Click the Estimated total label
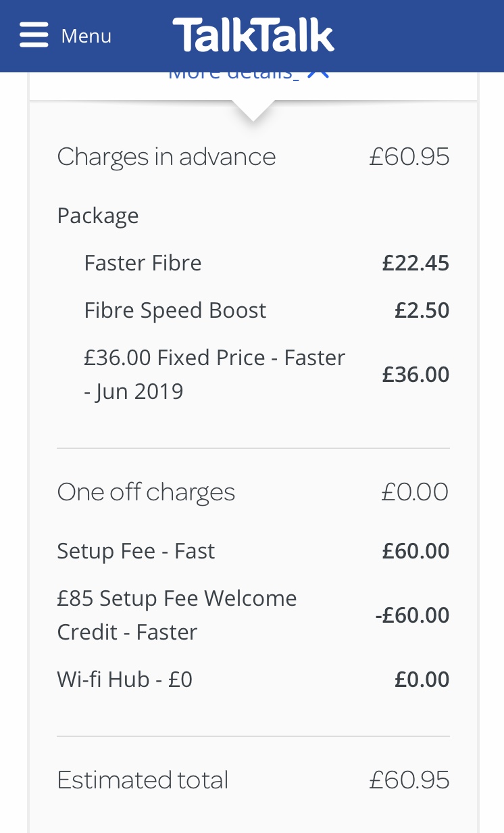This screenshot has width=504, height=833. 143,780
